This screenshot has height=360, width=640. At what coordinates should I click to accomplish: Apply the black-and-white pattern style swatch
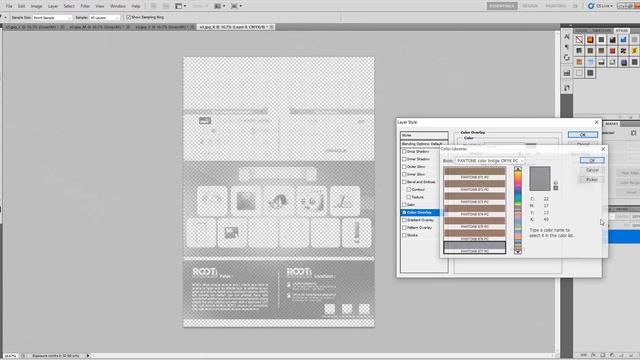623,51
